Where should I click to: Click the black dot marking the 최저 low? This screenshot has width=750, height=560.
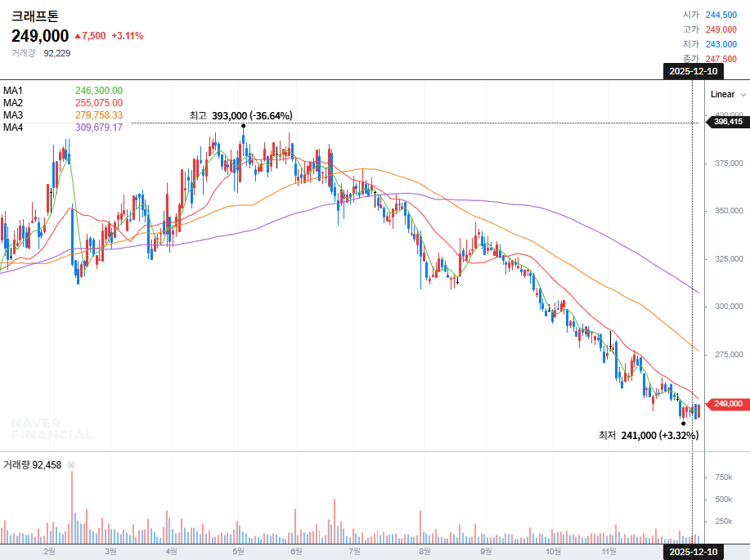tap(683, 423)
